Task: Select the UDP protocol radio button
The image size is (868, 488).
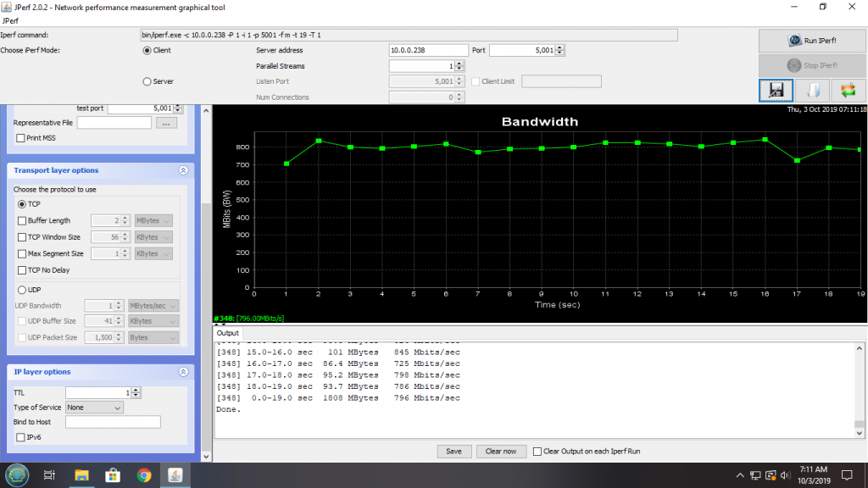Action: click(22, 290)
